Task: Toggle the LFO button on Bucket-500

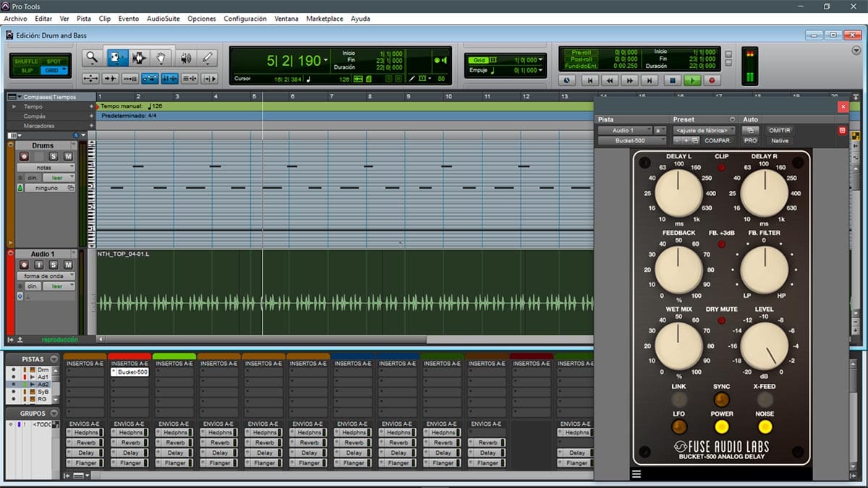Action: point(678,427)
